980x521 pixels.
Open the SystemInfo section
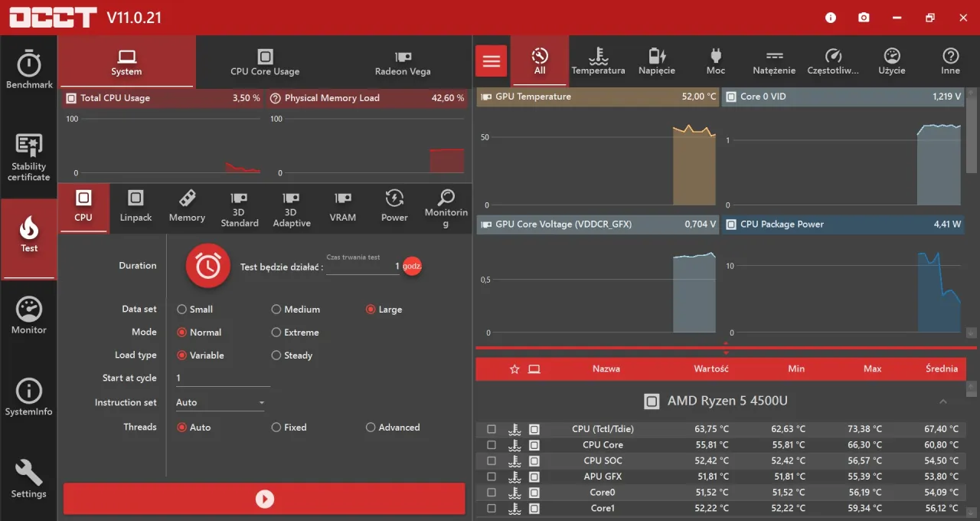tap(28, 397)
